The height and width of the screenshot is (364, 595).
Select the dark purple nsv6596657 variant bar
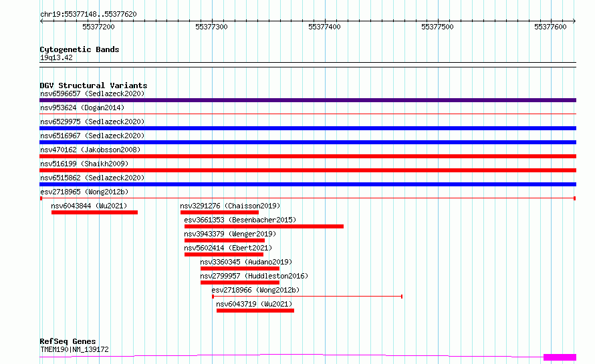308,100
